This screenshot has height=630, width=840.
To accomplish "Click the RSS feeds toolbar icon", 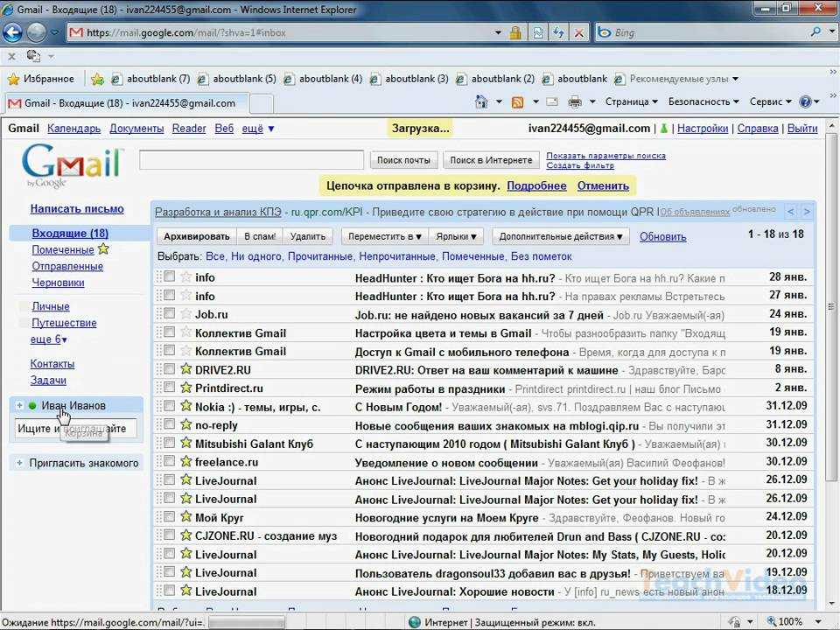I will [x=517, y=102].
